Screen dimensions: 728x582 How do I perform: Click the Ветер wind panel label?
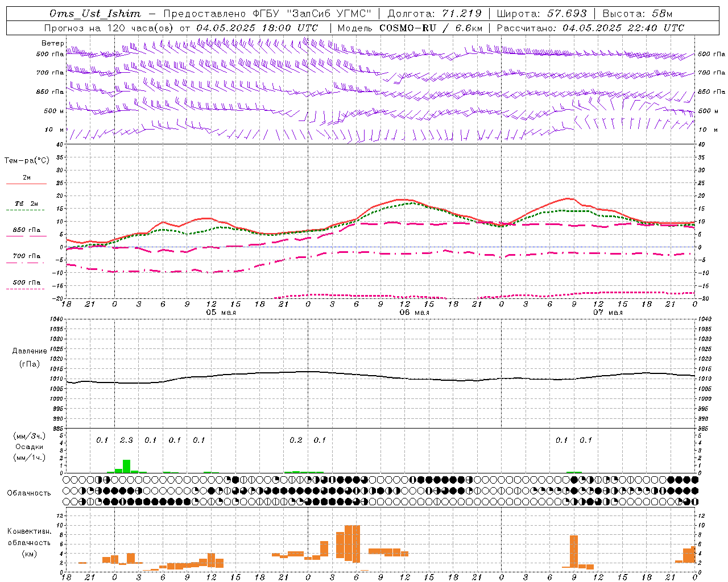pos(52,43)
